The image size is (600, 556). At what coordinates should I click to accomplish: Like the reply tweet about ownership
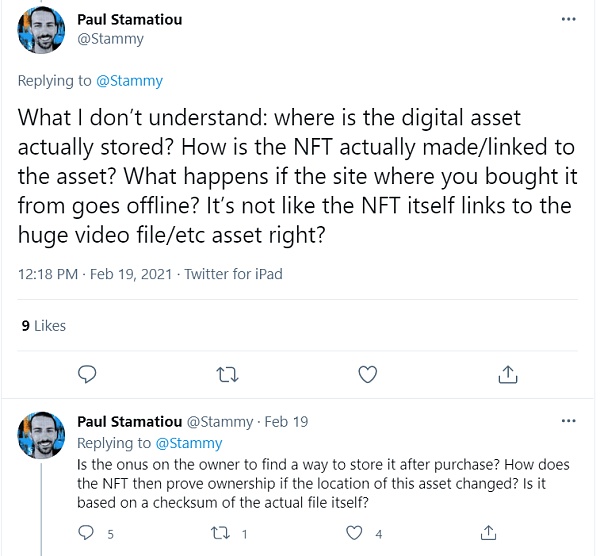click(x=353, y=533)
